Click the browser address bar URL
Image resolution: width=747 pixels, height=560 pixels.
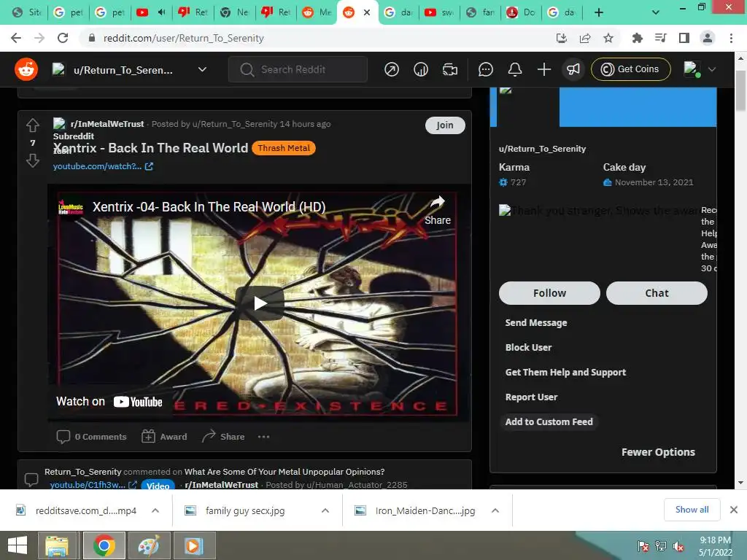point(183,38)
